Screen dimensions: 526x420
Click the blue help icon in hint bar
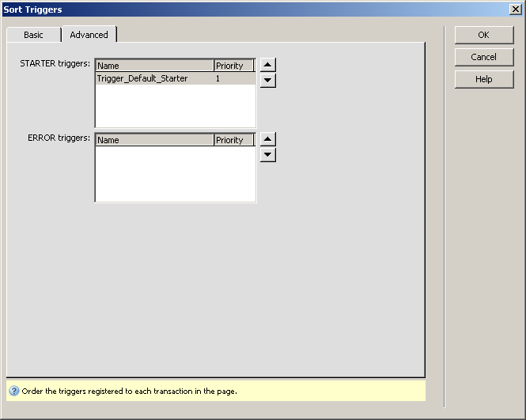pos(13,391)
